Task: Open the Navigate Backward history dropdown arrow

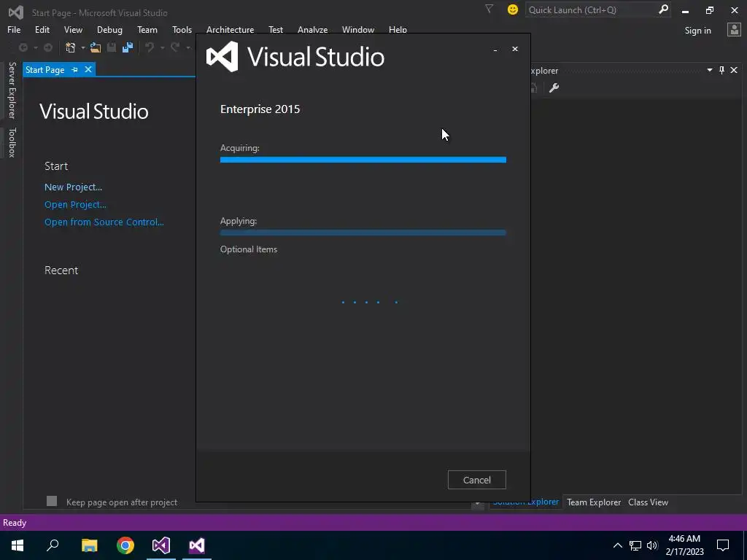Action: point(35,47)
